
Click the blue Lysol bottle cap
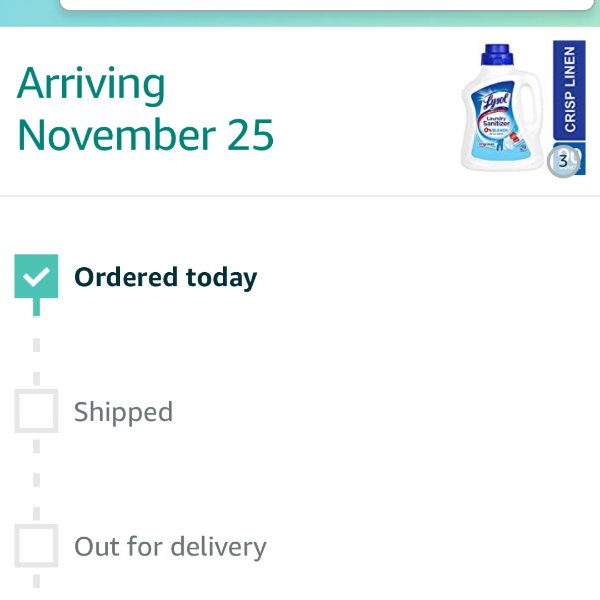497,54
